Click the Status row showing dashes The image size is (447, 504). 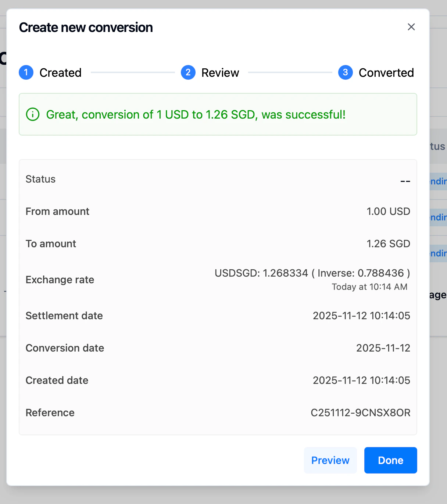405,181
